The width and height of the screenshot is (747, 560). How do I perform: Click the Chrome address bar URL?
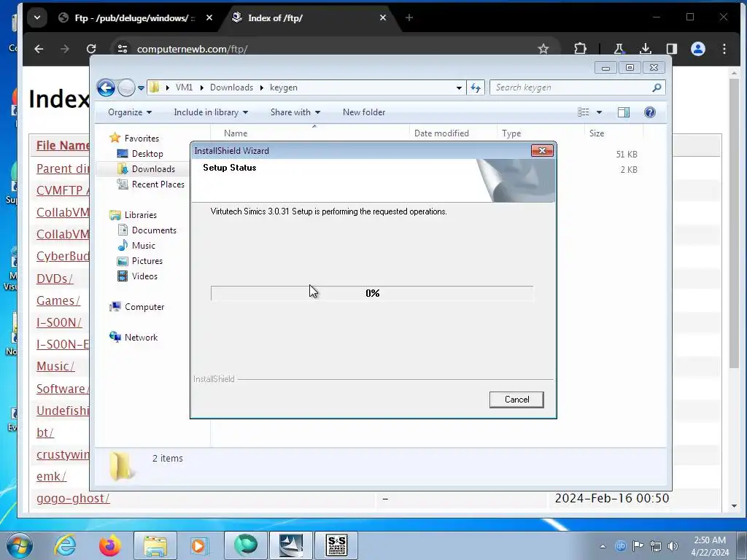192,49
